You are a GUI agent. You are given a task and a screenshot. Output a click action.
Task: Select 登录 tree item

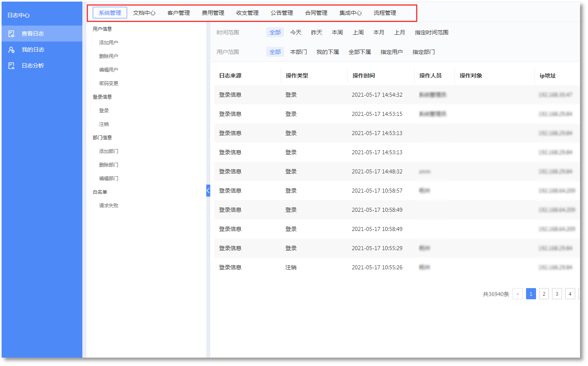point(104,110)
